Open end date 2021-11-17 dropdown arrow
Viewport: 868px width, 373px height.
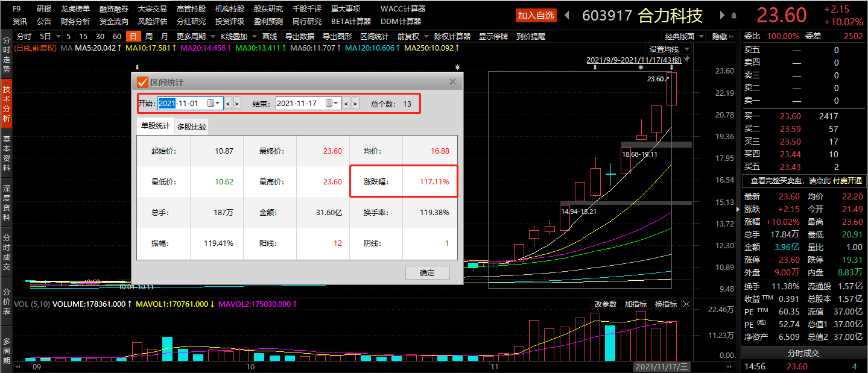coord(337,104)
